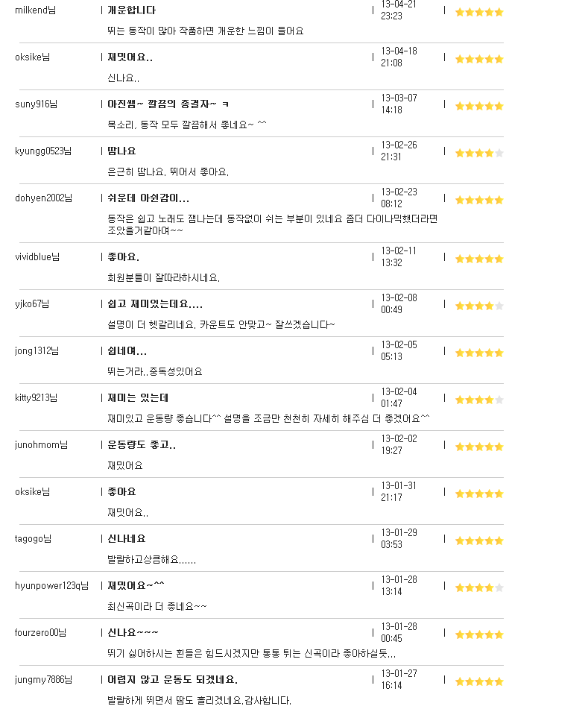The width and height of the screenshot is (588, 712).
Task: Open review titled 쉬운데 아쉬움이...
Action: [x=148, y=198]
